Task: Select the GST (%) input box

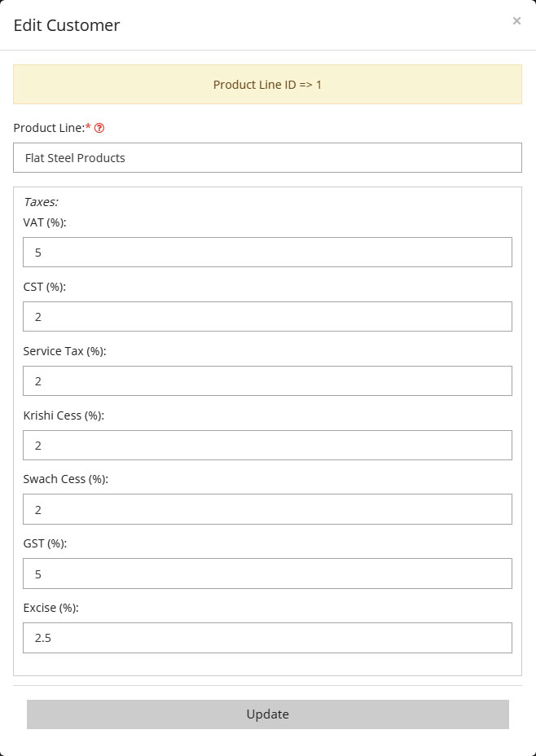Action: [x=267, y=574]
